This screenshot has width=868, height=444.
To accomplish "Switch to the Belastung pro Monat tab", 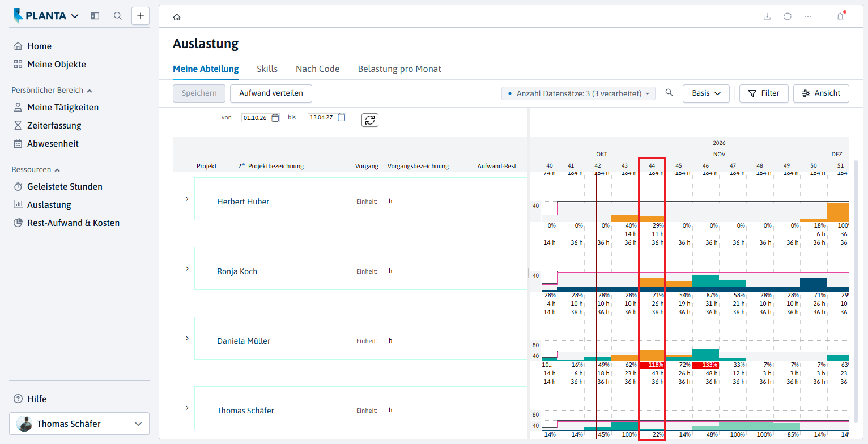I will [x=399, y=69].
